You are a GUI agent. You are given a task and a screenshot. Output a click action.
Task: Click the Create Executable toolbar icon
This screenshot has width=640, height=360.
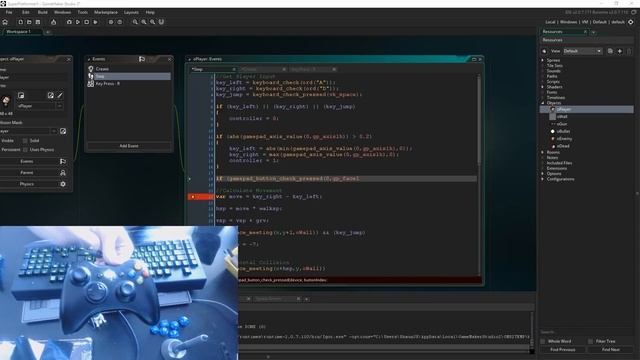coord(53,22)
